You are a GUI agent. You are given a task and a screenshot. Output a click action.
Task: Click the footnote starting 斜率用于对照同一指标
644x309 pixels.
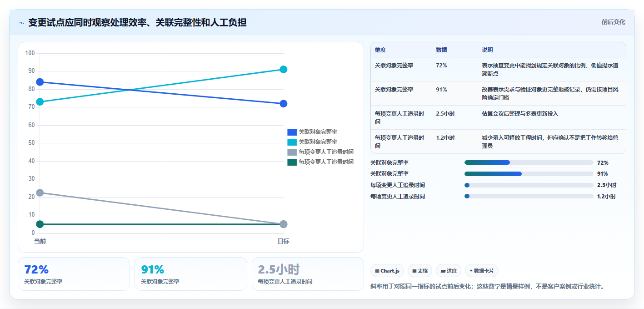[487, 287]
